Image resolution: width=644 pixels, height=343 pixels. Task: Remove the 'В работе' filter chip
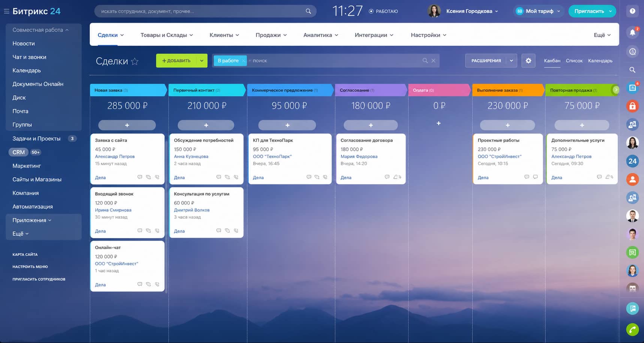pos(243,60)
